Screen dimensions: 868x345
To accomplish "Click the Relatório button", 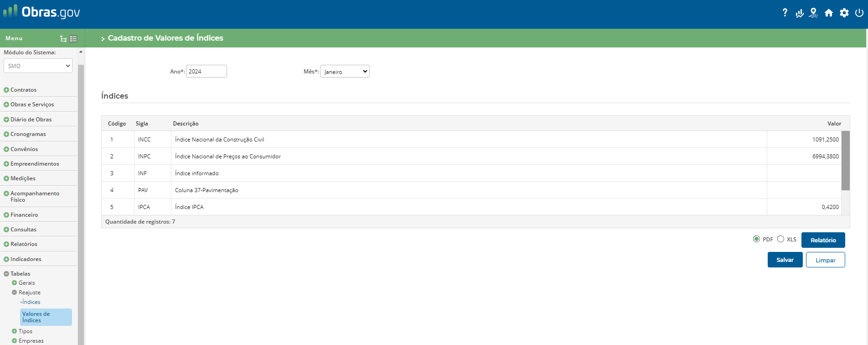I will (823, 240).
